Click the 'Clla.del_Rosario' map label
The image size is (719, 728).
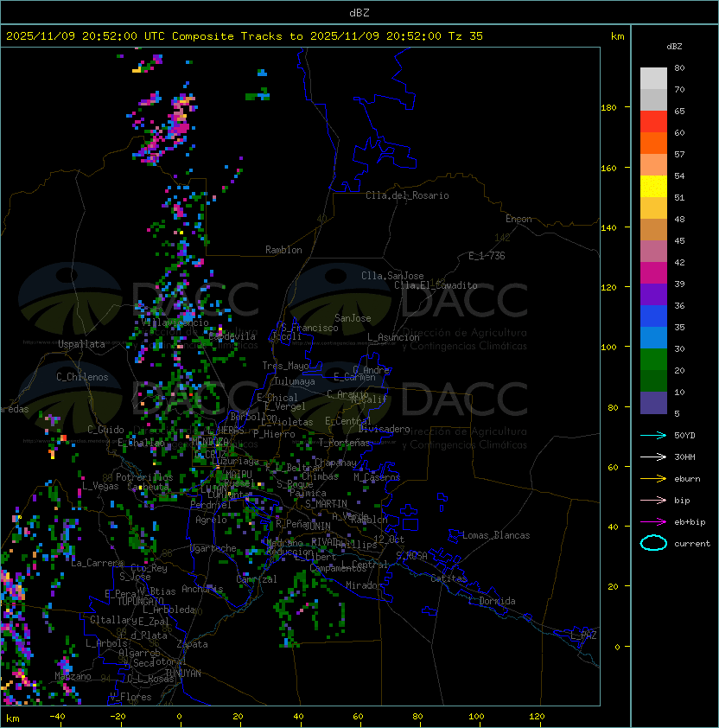[407, 195]
